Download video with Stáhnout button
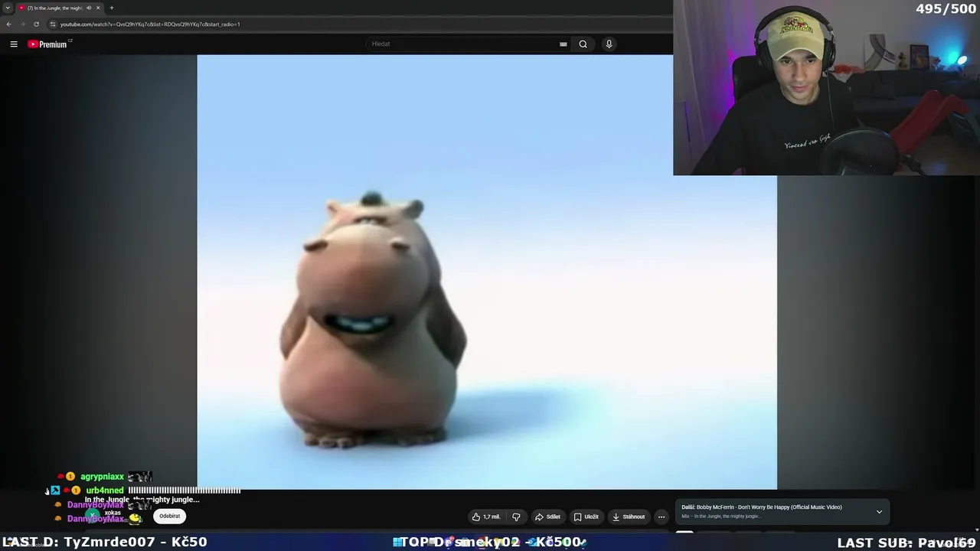This screenshot has height=551, width=980. point(629,517)
